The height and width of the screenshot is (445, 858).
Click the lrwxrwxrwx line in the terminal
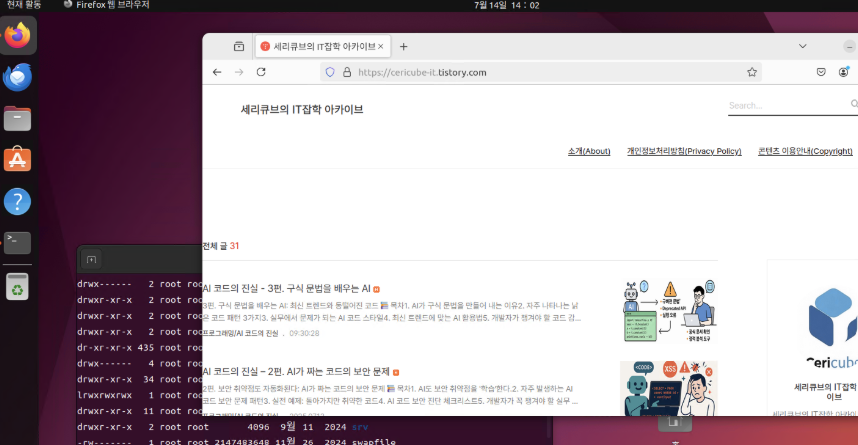click(x=140, y=395)
